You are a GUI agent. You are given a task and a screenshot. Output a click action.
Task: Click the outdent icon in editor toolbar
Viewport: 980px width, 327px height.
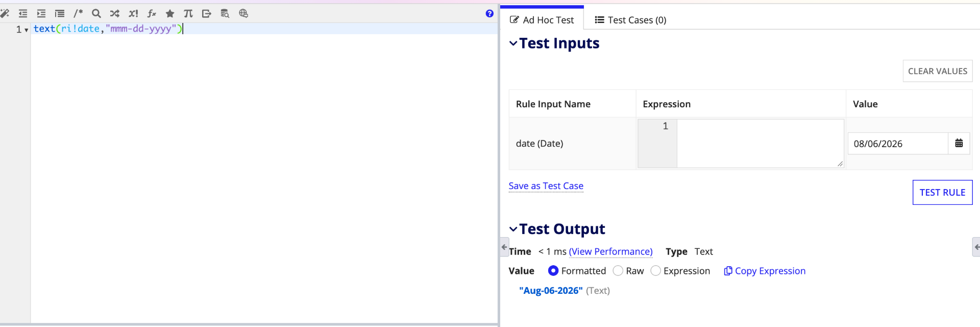[x=23, y=13]
